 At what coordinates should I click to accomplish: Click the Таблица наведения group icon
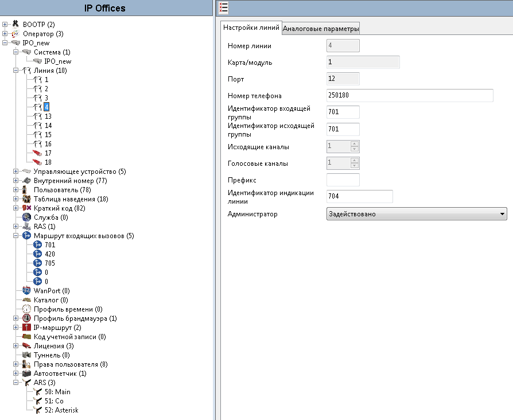coord(26,199)
